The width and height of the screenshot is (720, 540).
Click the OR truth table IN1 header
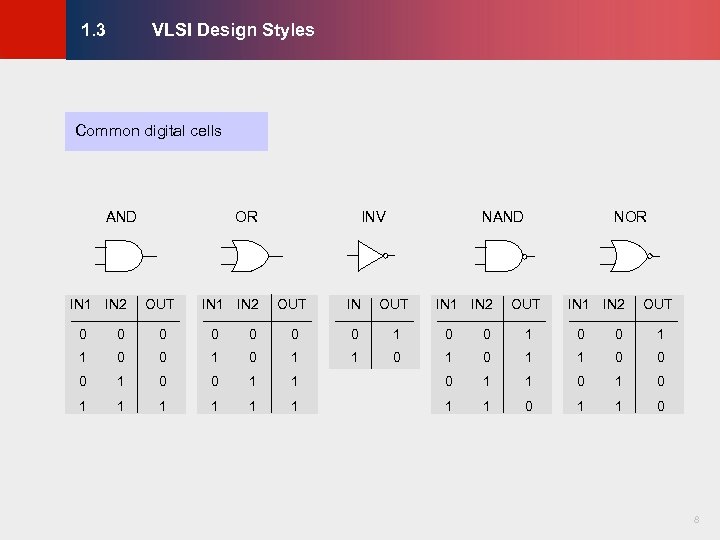click(212, 304)
